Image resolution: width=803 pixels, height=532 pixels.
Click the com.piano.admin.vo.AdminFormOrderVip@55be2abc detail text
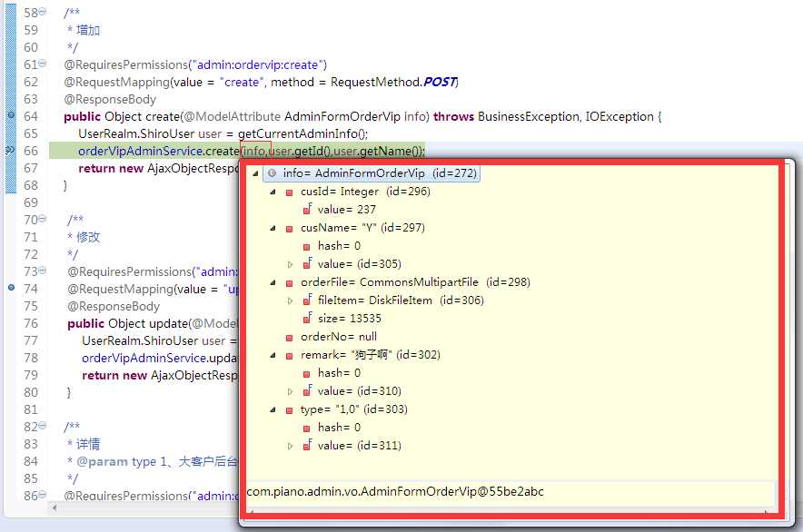[395, 491]
